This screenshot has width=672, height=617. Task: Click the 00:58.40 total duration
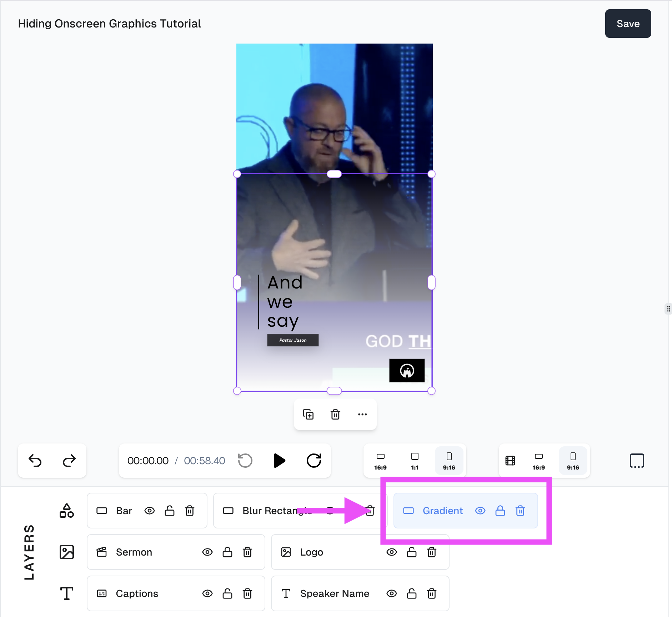[204, 461]
